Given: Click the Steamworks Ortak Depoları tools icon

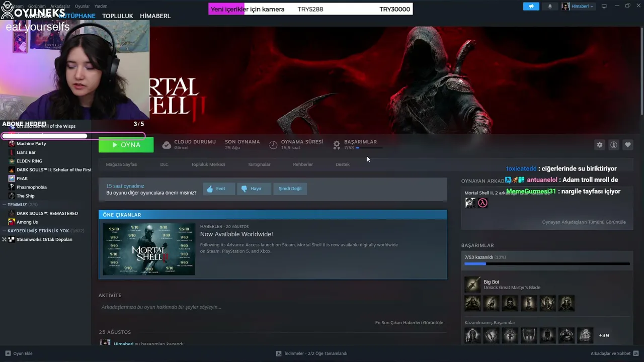Looking at the screenshot, I should point(5,239).
